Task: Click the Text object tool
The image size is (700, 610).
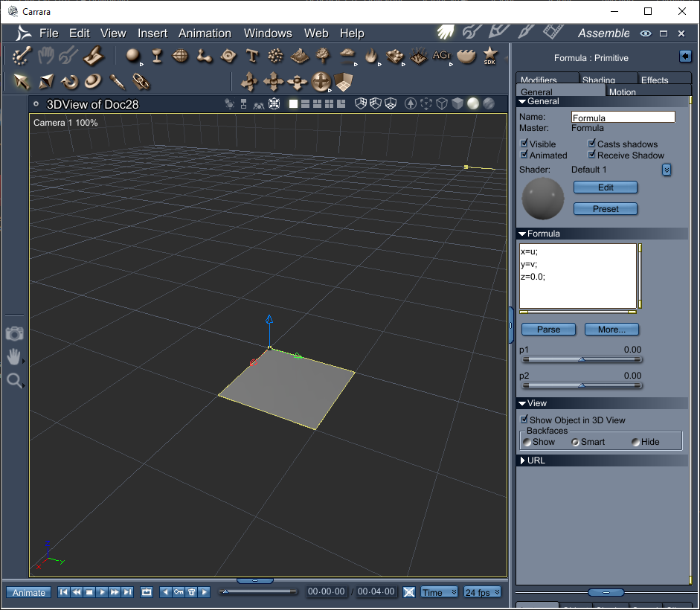Action: pyautogui.click(x=252, y=56)
